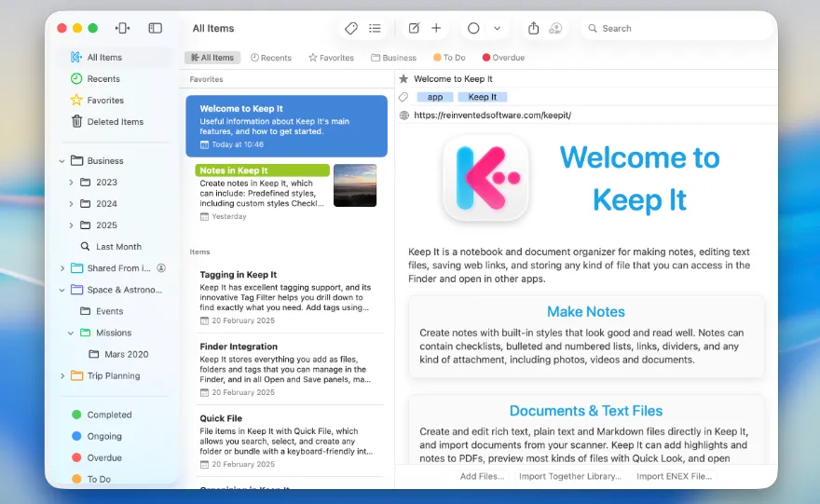Click Add Files... button

tap(482, 476)
